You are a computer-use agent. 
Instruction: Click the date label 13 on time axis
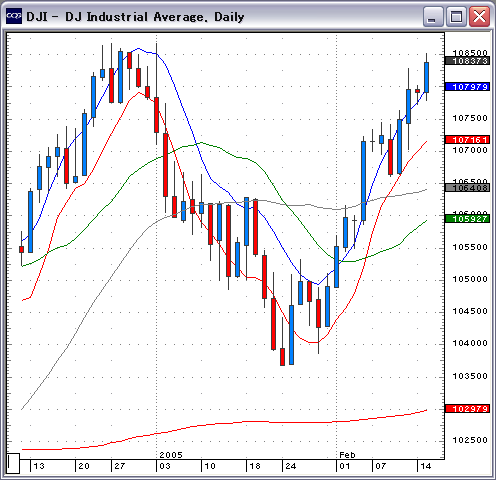(39, 466)
